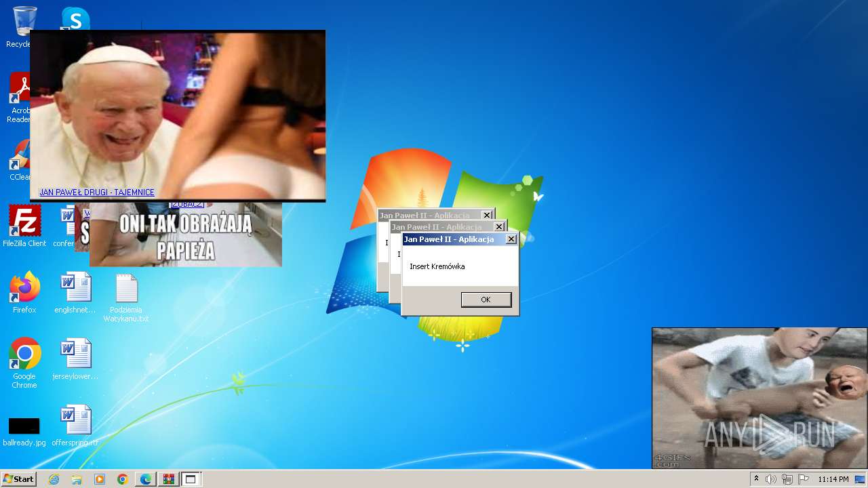Open the FileZilla Client desktop shortcut
868x488 pixels.
pyautogui.click(x=24, y=226)
